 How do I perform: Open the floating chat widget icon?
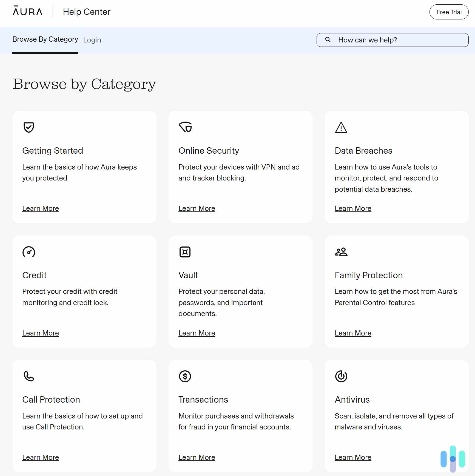tap(453, 459)
